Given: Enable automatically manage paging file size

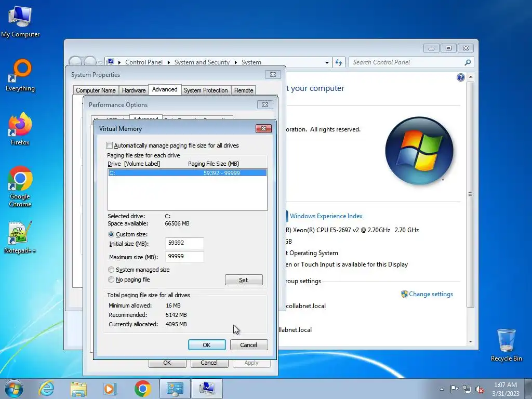Looking at the screenshot, I should point(109,145).
